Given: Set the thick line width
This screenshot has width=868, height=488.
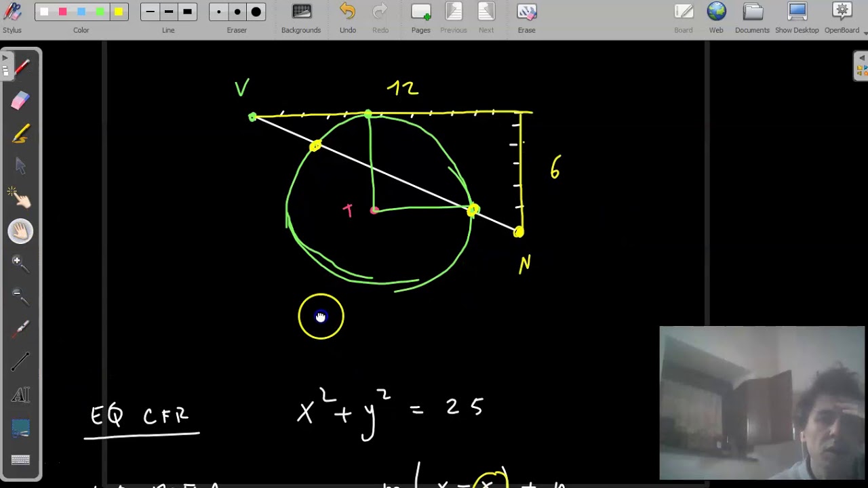Looking at the screenshot, I should pyautogui.click(x=187, y=12).
